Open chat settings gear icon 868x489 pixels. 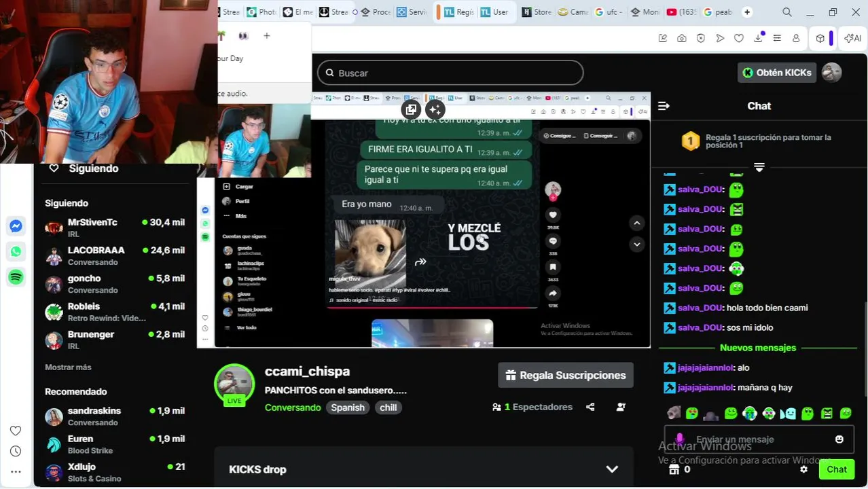(803, 469)
